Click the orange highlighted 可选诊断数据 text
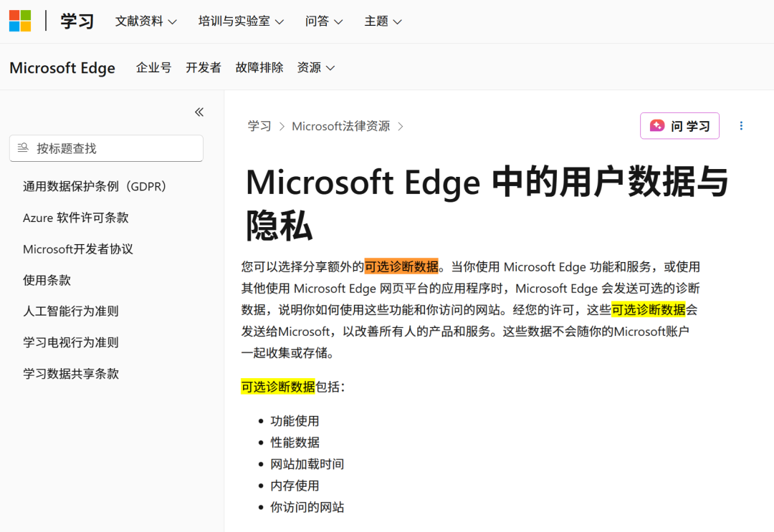The image size is (774, 532). [401, 267]
